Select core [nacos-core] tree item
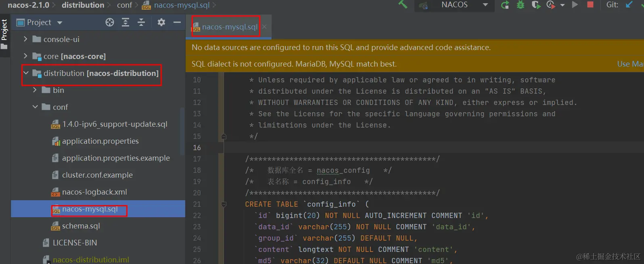Screen dimensions: 644x264 tap(75, 56)
